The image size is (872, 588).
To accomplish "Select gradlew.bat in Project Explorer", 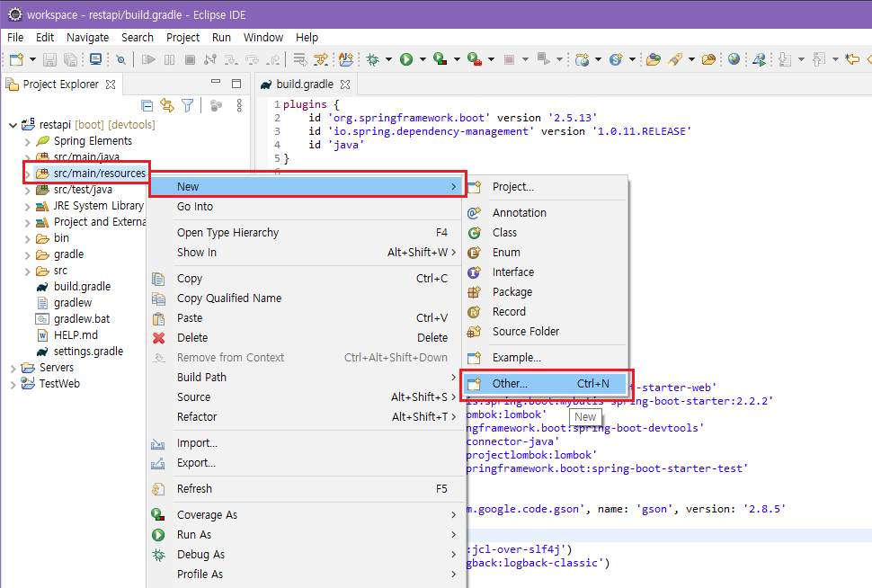I will point(81,319).
